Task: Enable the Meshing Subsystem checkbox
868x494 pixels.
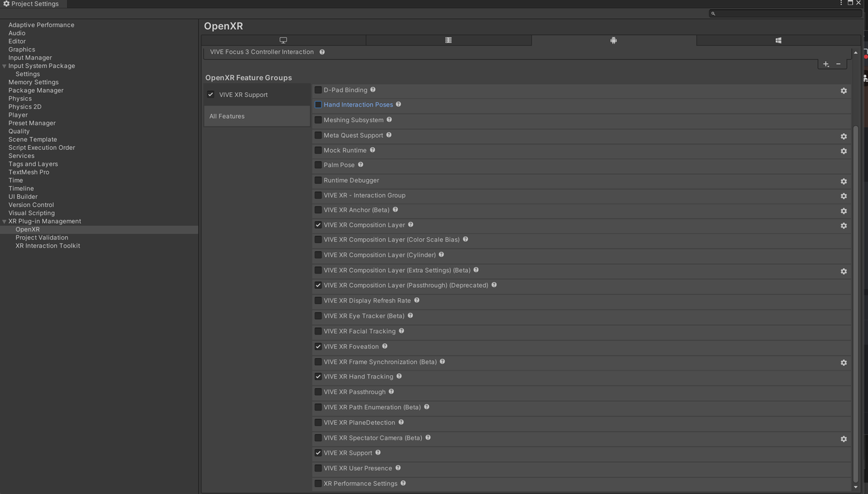Action: click(x=318, y=119)
